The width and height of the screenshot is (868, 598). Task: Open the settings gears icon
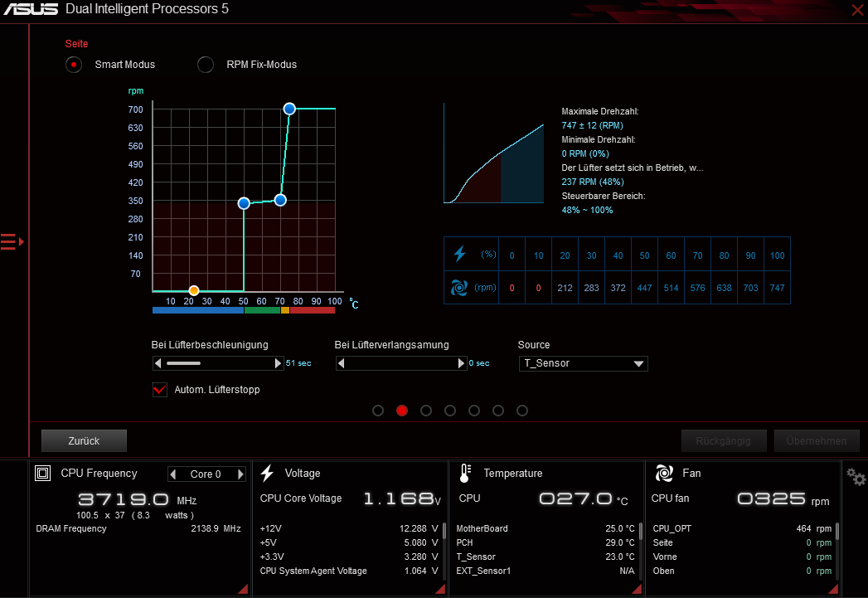pos(856,477)
